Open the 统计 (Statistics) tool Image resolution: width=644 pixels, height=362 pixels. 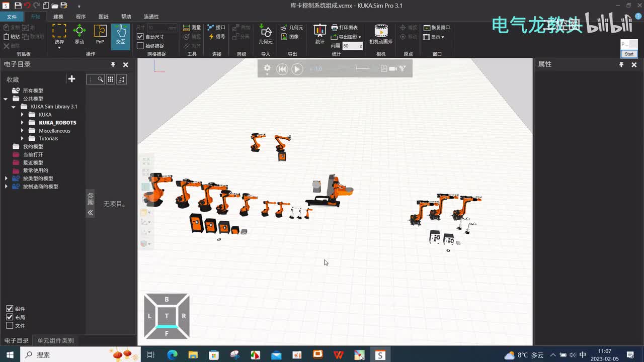click(x=320, y=35)
